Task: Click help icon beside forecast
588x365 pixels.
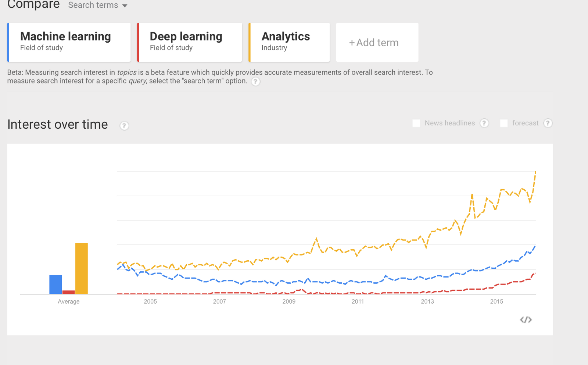Action: click(x=548, y=123)
